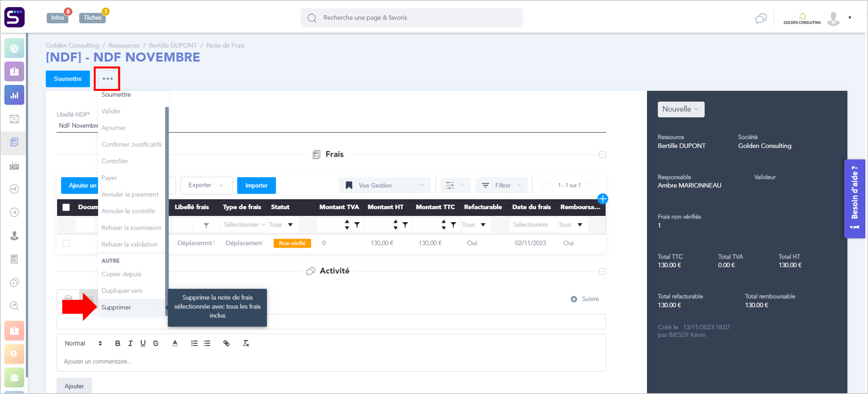The width and height of the screenshot is (868, 394).
Task: Open the minus-euro sidebar icon
Action: pos(14,212)
